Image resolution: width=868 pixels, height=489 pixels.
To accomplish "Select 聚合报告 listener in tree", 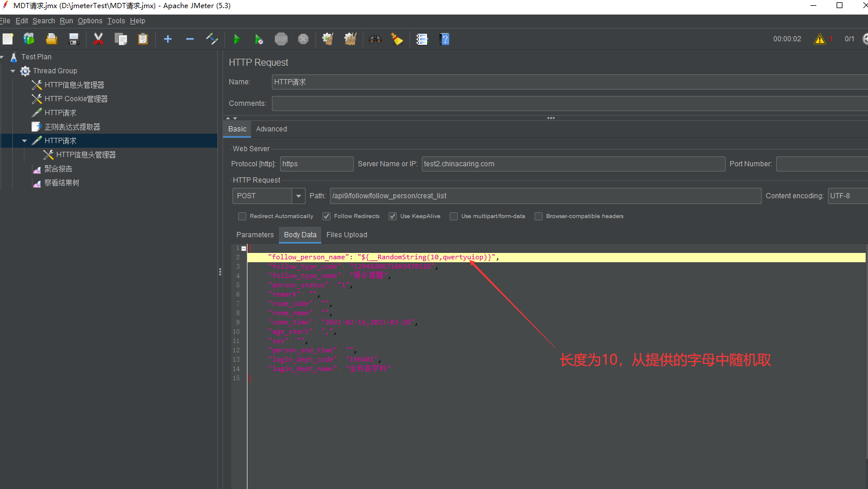I will click(x=58, y=169).
